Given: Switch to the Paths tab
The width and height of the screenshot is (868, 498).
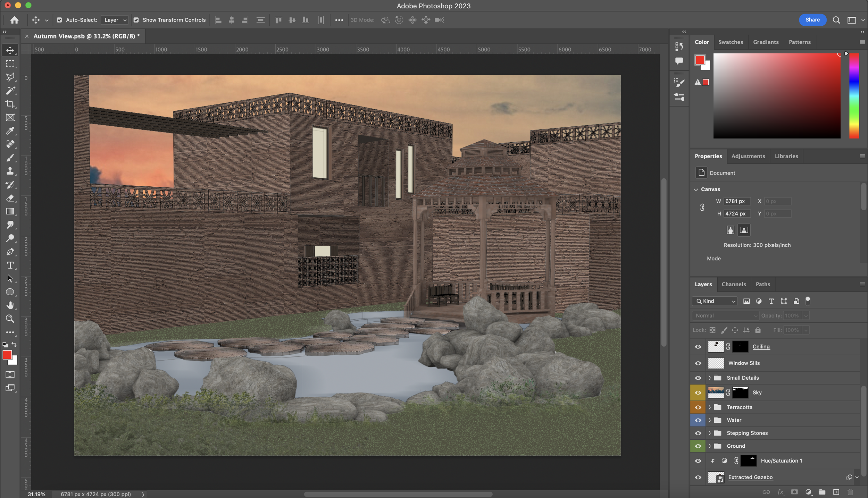Looking at the screenshot, I should click(x=763, y=284).
